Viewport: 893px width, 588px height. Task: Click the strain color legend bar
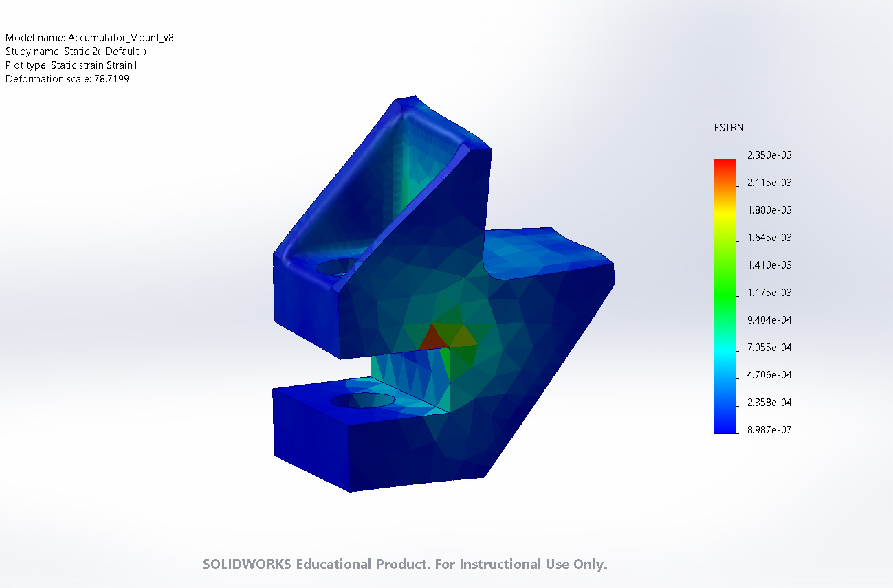(x=725, y=296)
